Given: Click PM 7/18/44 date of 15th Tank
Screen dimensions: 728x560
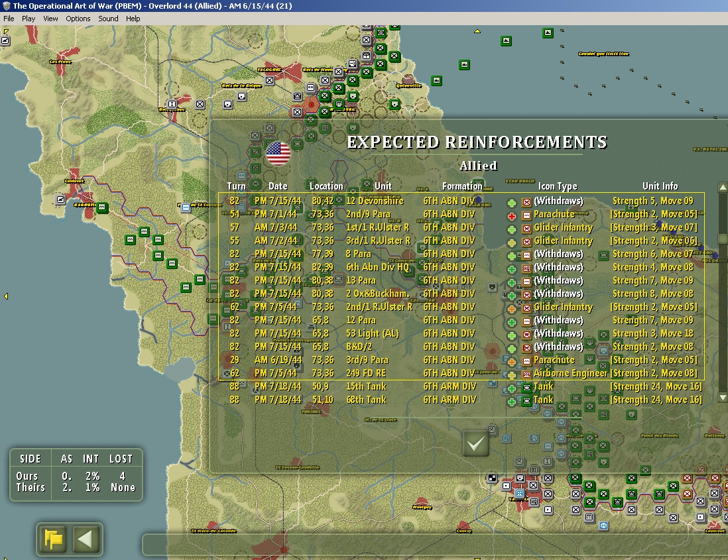Looking at the screenshot, I should pyautogui.click(x=278, y=386).
